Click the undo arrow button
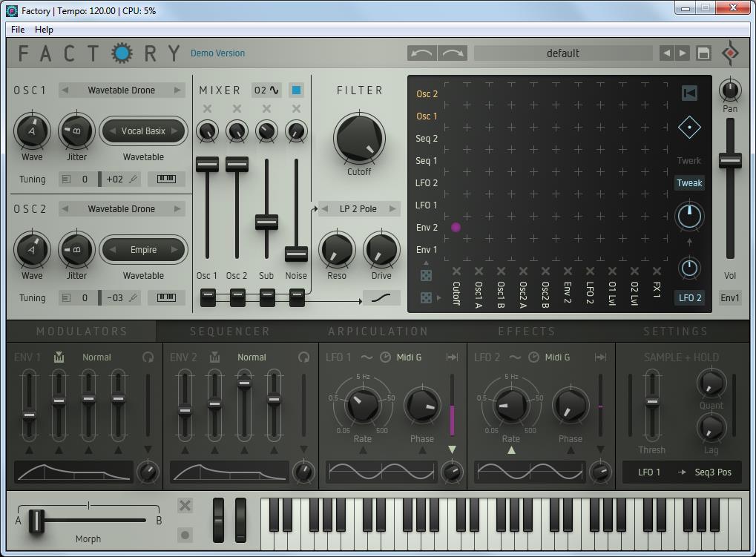The height and width of the screenshot is (557, 756). click(x=422, y=53)
